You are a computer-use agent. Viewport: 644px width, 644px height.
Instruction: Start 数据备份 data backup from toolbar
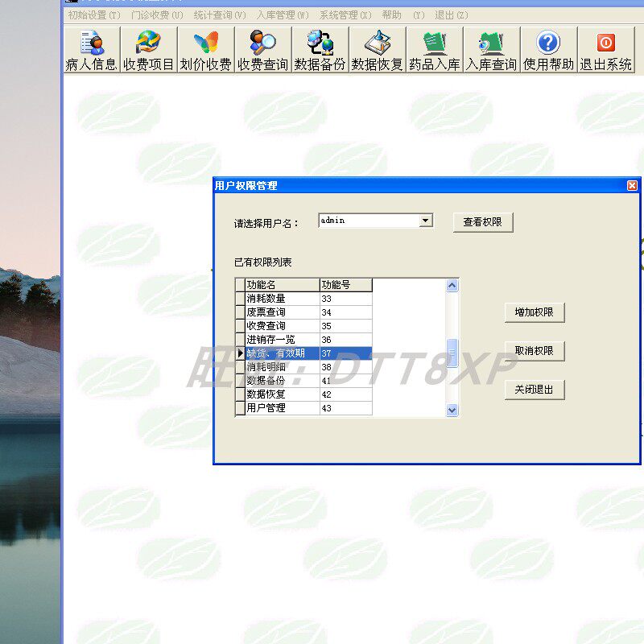coord(320,50)
